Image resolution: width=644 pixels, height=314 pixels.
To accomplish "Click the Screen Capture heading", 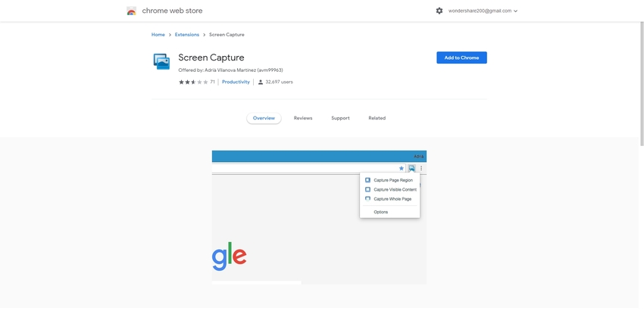I will [211, 58].
